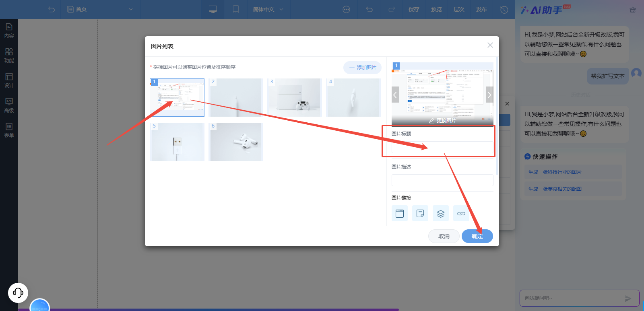Screen dimensions: 644x311
Task: Click the redo icon in toolbar
Action: 392,9
